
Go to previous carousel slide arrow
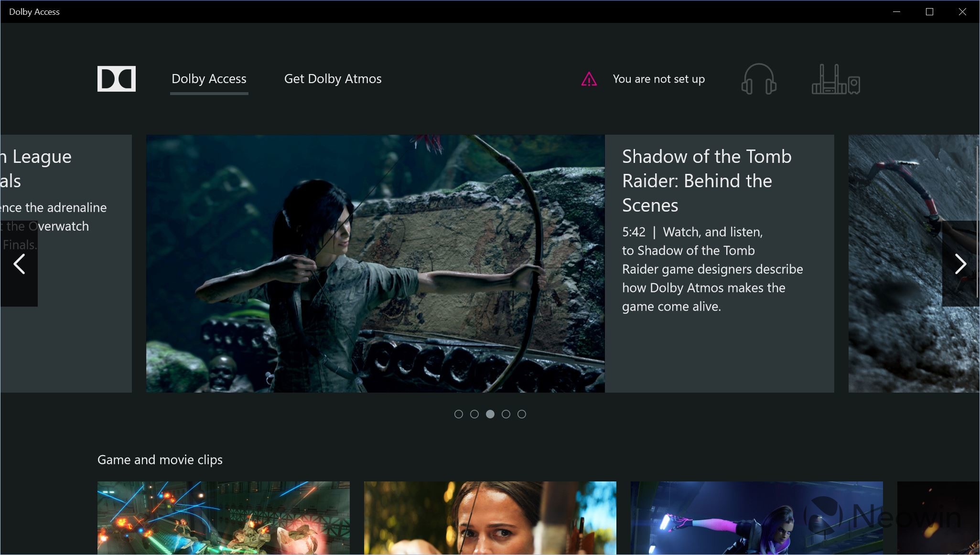tap(19, 264)
